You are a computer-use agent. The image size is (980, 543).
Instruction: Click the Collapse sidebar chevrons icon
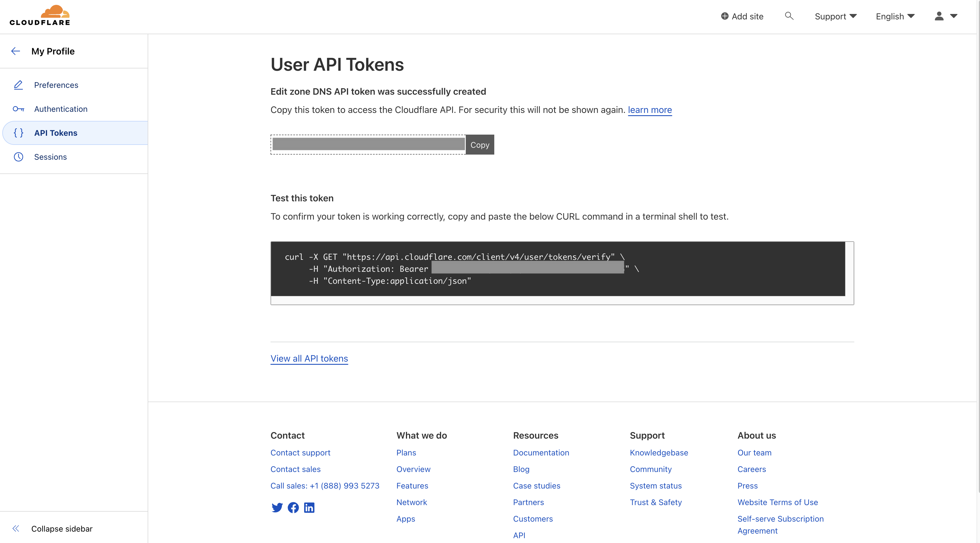pos(16,528)
